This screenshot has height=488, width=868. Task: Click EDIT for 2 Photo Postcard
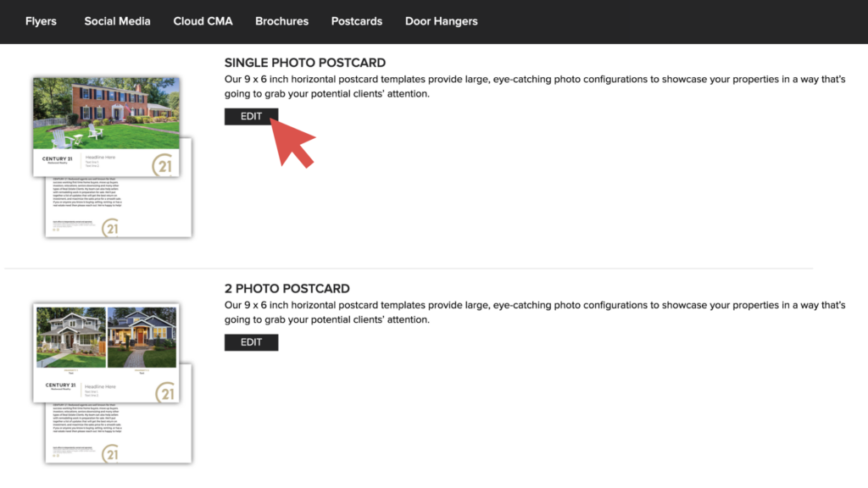click(x=251, y=342)
